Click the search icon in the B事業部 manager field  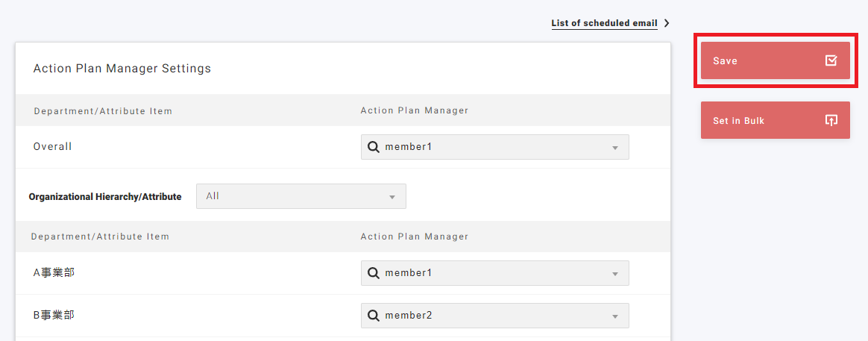click(374, 316)
